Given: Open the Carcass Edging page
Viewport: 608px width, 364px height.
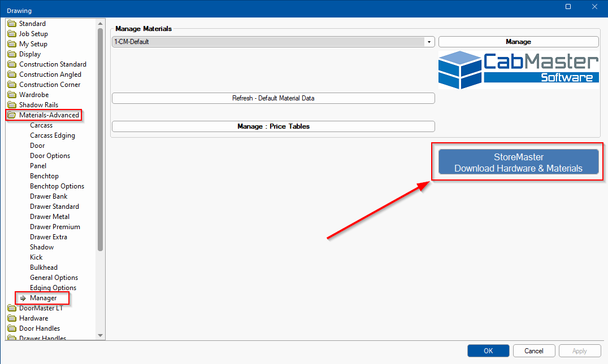Looking at the screenshot, I should 53,135.
